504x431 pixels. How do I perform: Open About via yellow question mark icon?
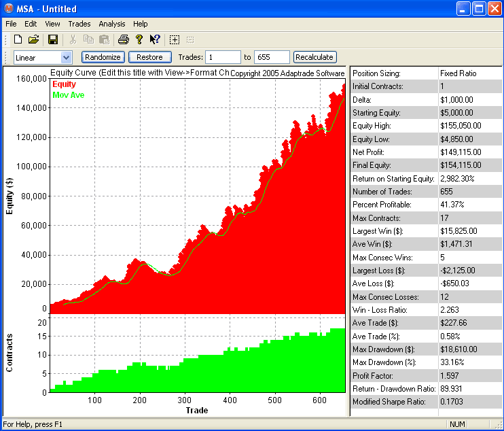tap(139, 39)
